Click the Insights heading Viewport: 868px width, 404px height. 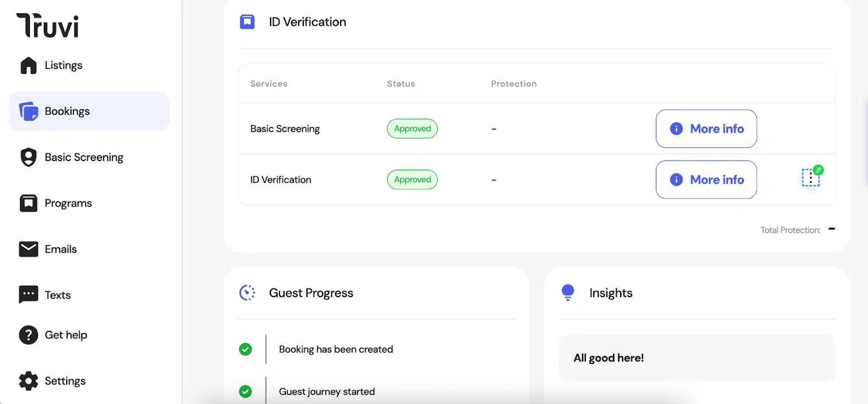tap(611, 293)
